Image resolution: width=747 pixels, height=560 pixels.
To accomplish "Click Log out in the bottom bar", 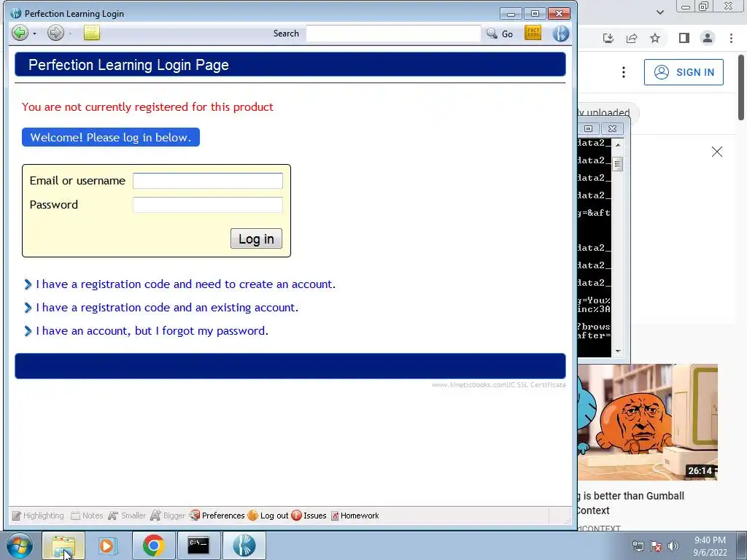I will (x=268, y=516).
